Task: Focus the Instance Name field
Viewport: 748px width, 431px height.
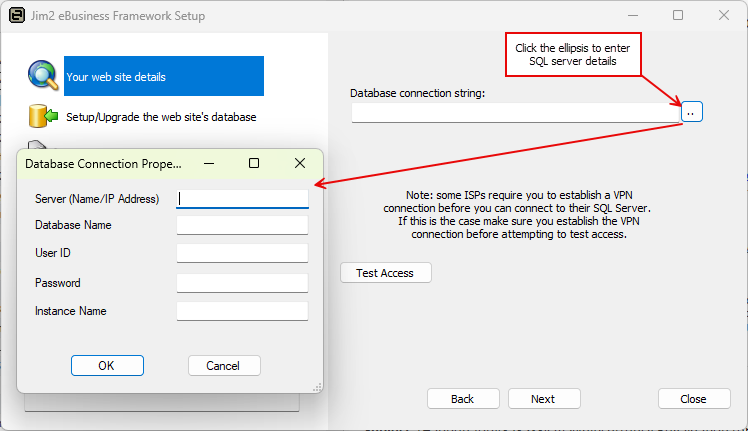Action: (x=242, y=311)
